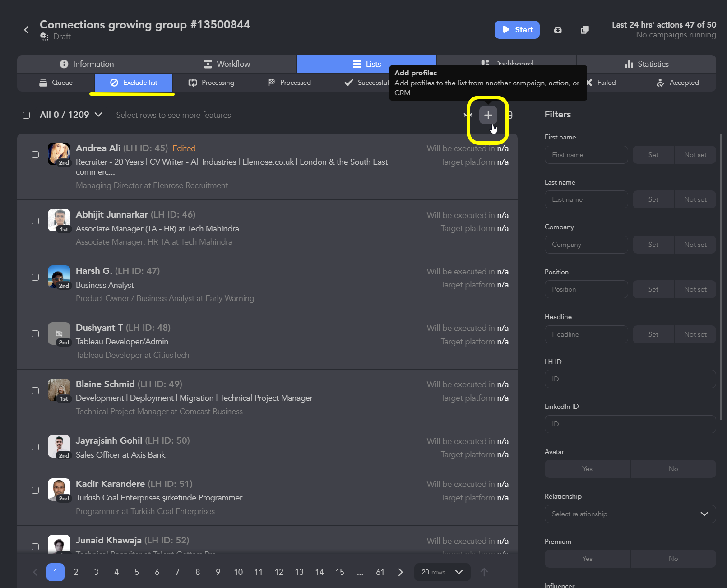Click the Position filter field

point(586,289)
